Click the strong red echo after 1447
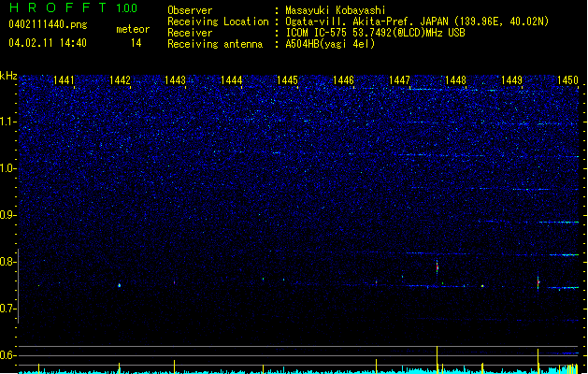The width and height of the screenshot is (588, 374). [x=437, y=266]
